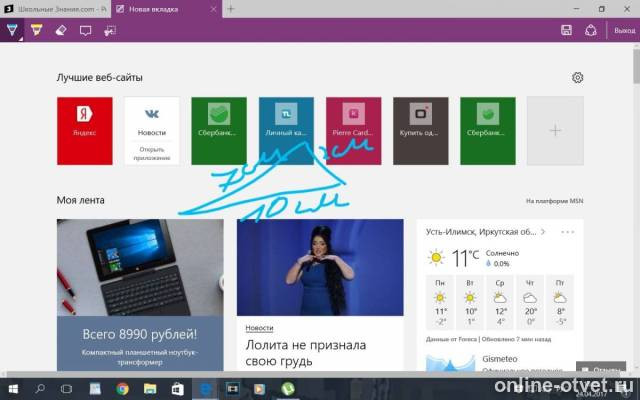This screenshot has height=400, width=640.
Task: Select Monday (Пн) forecast column
Action: click(440, 302)
